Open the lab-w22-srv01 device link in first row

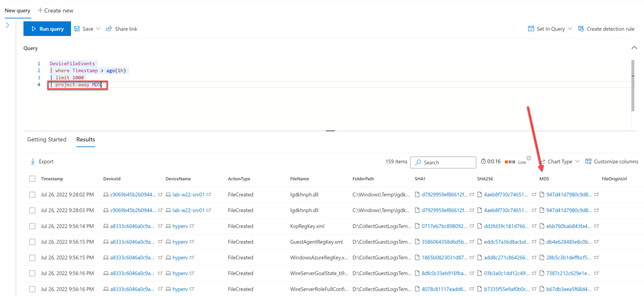(x=188, y=195)
